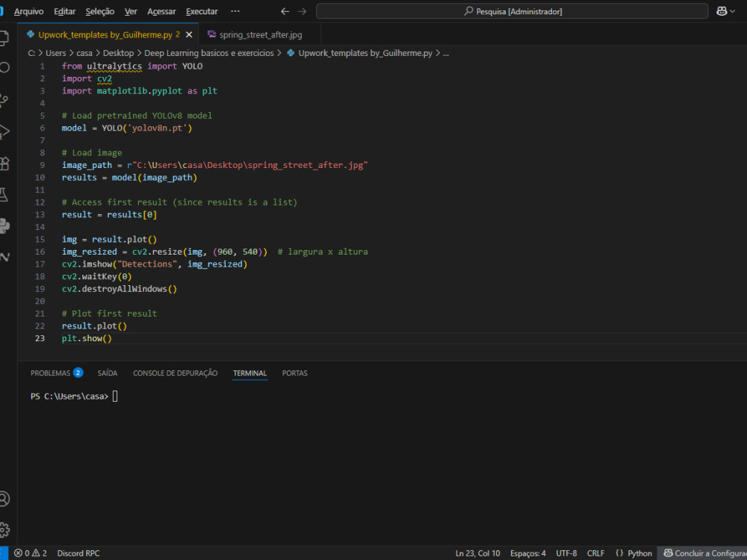Click the 'from ultralytics import YOLO' line
The height and width of the screenshot is (560, 747).
(x=132, y=66)
